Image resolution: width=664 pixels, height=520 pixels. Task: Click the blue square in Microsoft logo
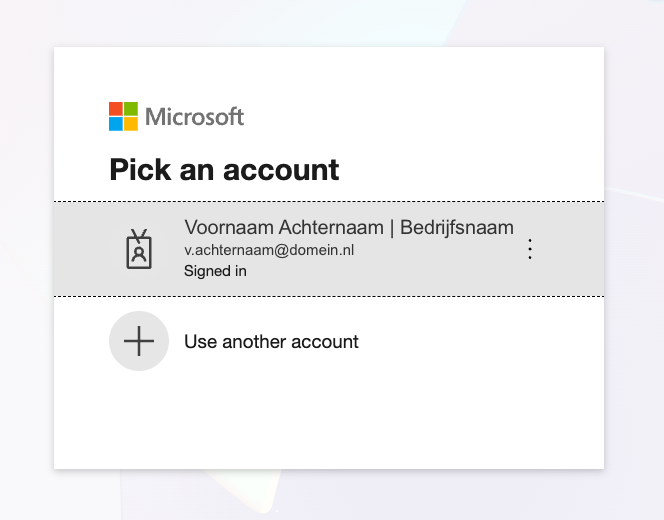[116, 124]
